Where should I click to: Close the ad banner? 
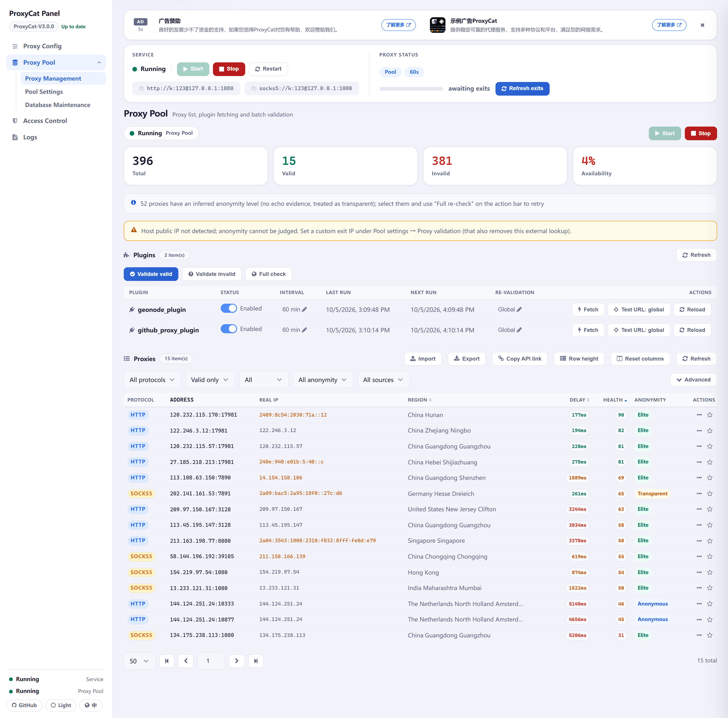point(702,25)
